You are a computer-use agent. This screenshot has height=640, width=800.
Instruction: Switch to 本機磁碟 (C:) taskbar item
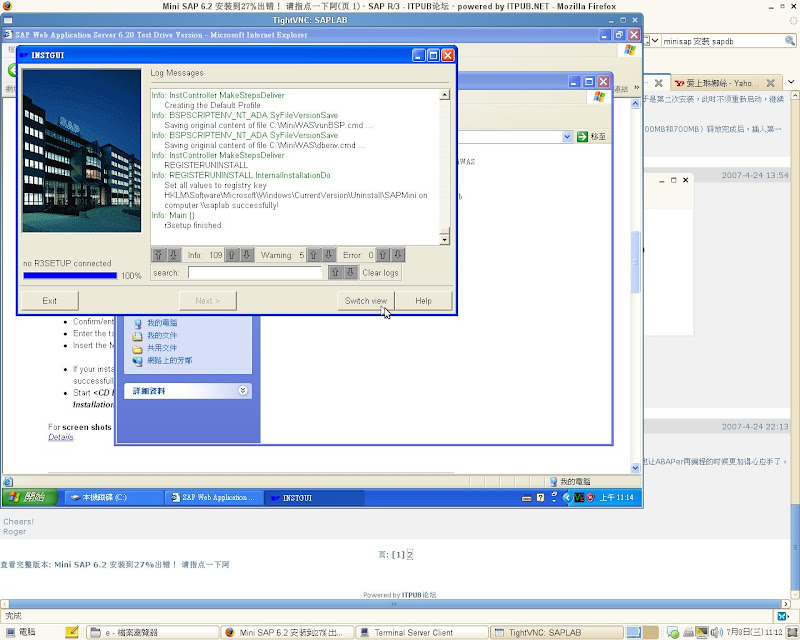click(113, 498)
